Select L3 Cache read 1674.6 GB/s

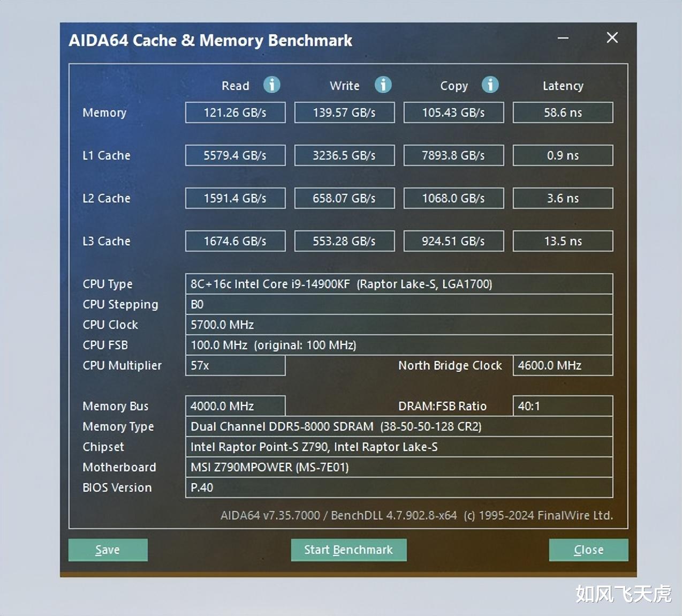pyautogui.click(x=235, y=241)
